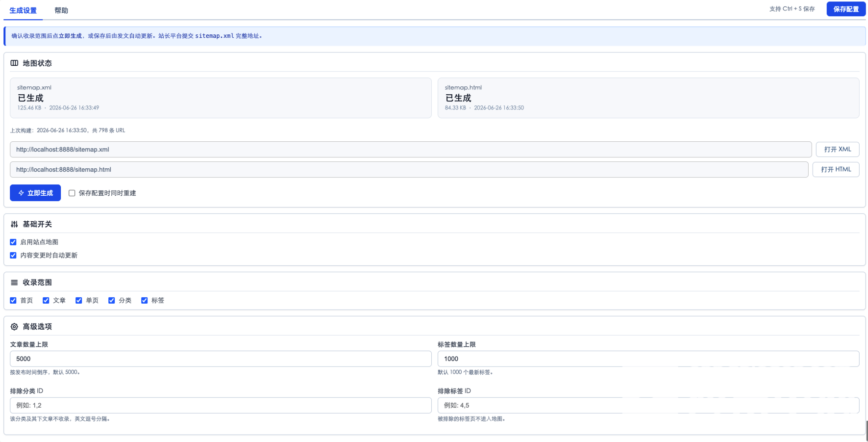The width and height of the screenshot is (868, 442).
Task: Switch to the 帮助 tab
Action: click(61, 10)
